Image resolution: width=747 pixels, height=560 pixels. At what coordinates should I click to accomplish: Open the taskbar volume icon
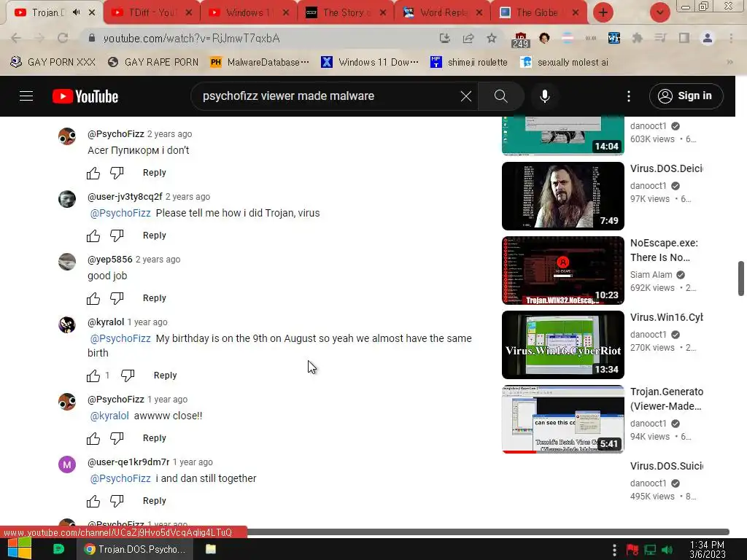[667, 550]
